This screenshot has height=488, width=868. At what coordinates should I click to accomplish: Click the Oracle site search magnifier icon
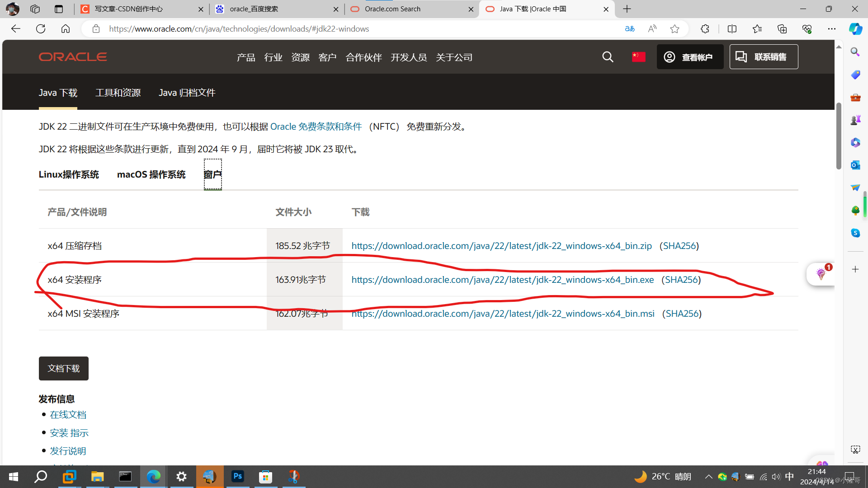click(608, 57)
